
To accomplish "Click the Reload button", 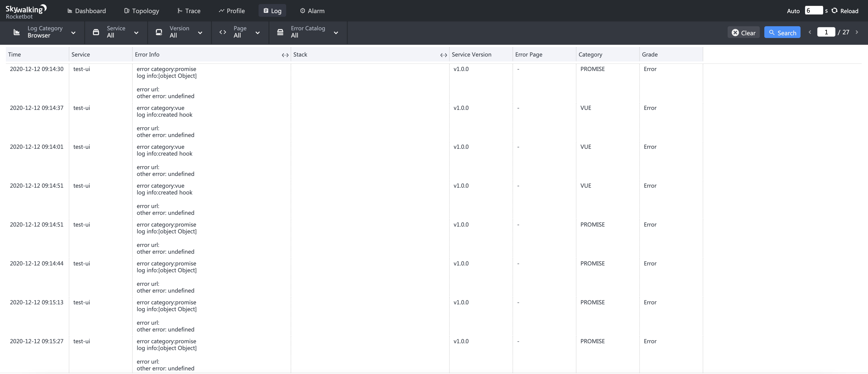I will [845, 11].
